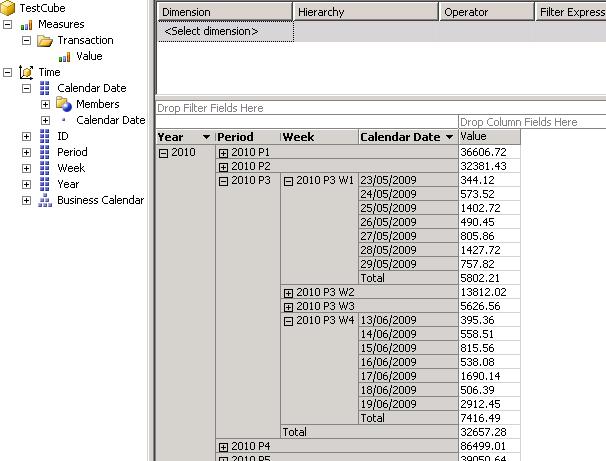Screen dimensions: 606x461
Task: Collapse the 2010 P3 period
Action: [223, 181]
